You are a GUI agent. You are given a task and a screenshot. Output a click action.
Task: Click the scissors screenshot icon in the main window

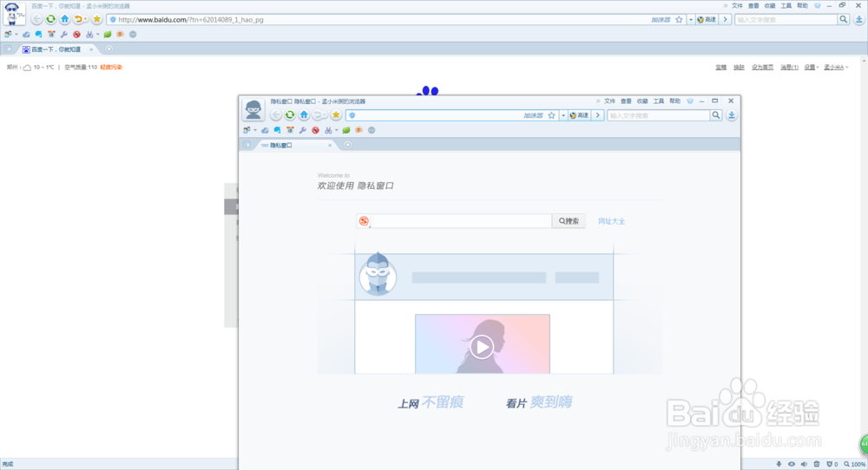coord(89,35)
